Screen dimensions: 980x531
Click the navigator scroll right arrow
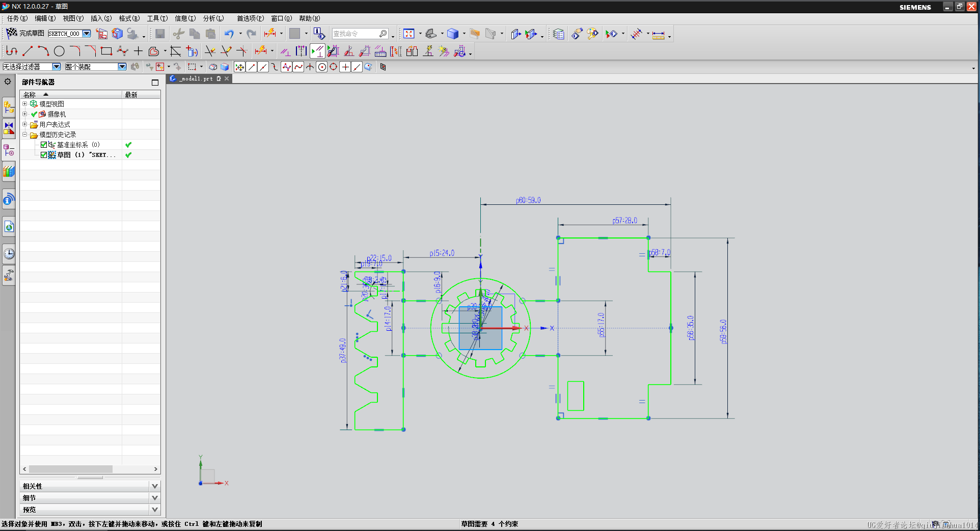coord(156,469)
